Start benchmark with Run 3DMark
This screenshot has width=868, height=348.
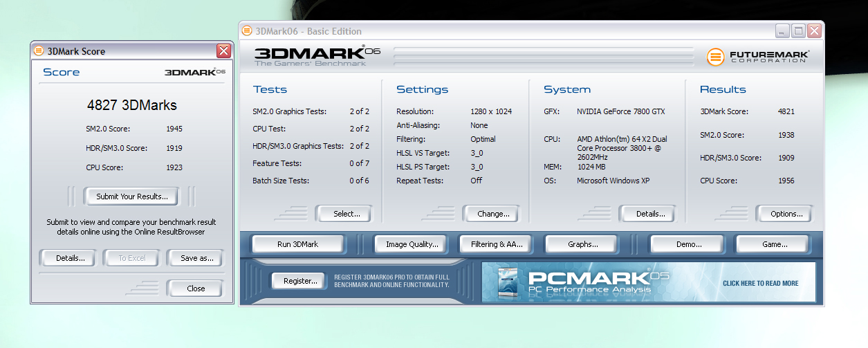298,244
